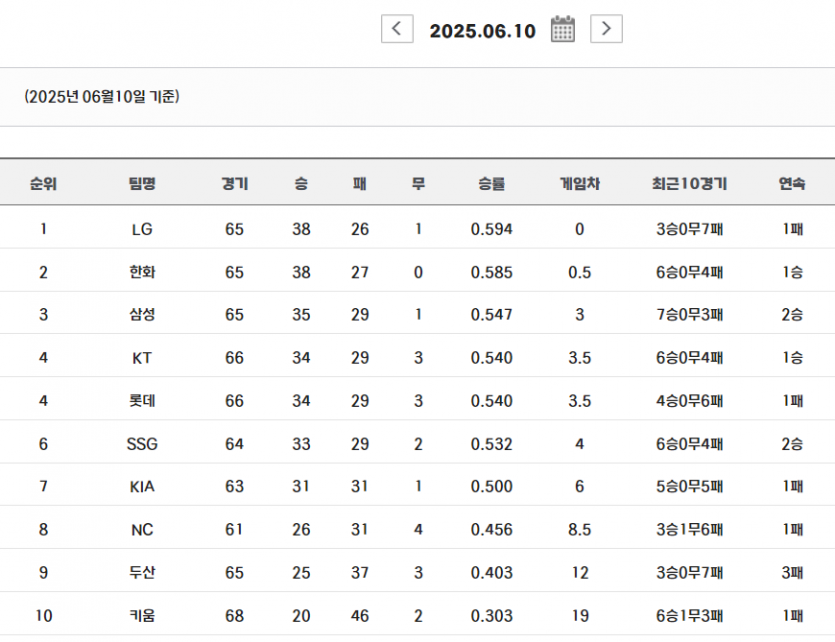Click the 게임차 column header
This screenshot has height=642, width=835.
tap(579, 184)
